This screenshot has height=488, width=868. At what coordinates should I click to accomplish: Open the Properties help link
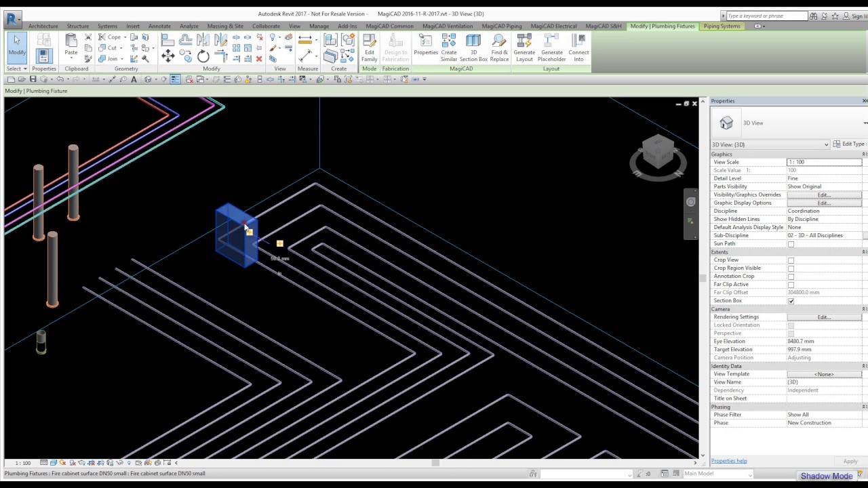coord(729,461)
